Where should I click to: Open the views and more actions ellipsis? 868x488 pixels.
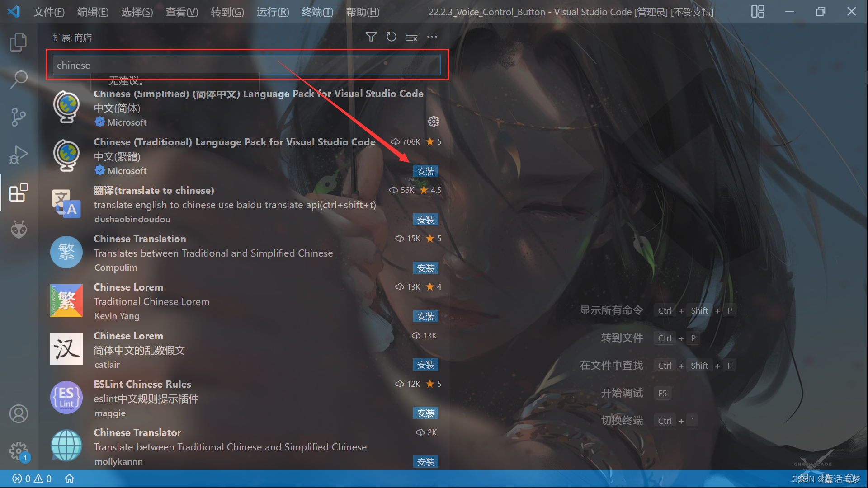432,37
